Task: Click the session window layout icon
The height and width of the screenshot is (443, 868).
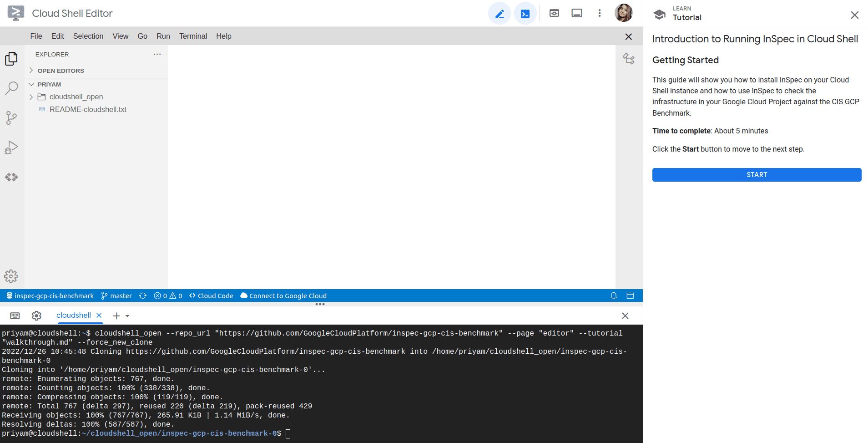Action: click(577, 13)
